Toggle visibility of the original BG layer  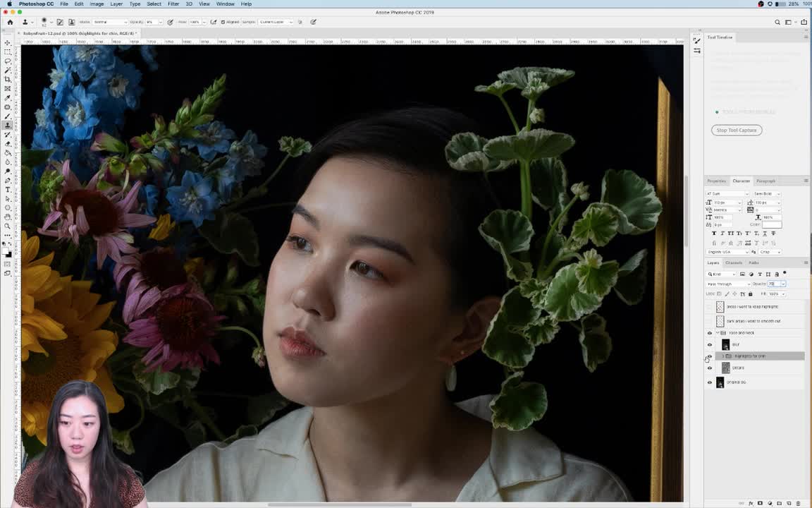point(710,382)
